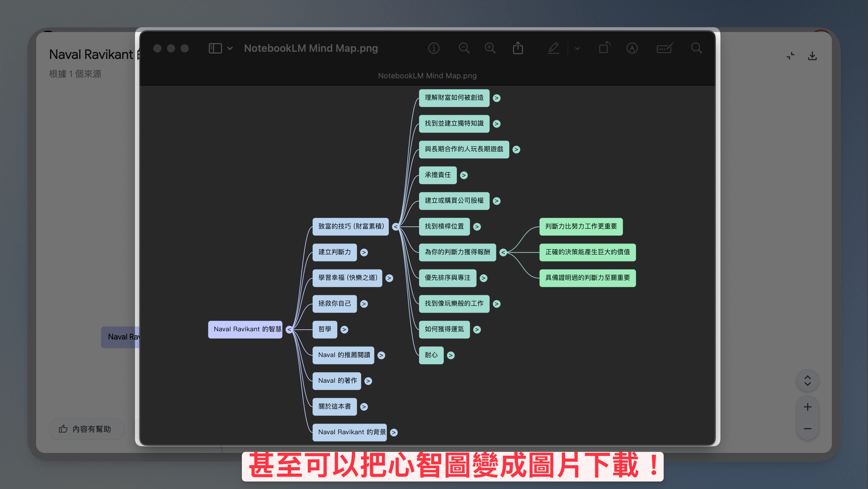Click the plus zoom-in button on canvas

click(807, 407)
